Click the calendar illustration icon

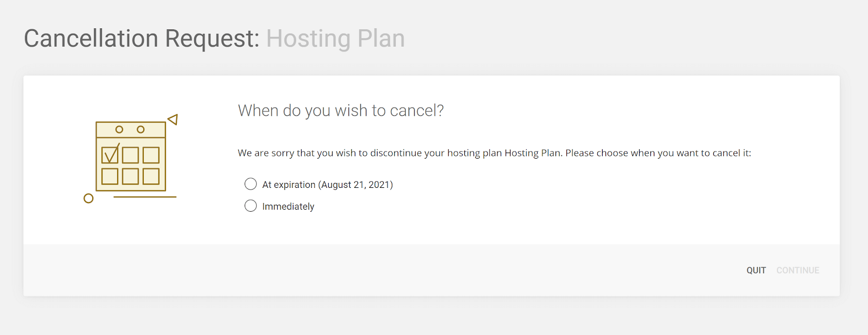click(130, 158)
